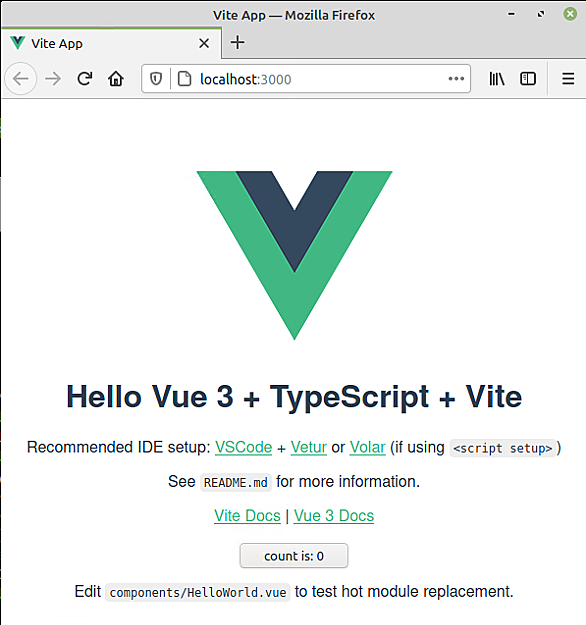Viewport: 586px width, 625px height.
Task: Click 'components/HelloWorld.vue' code text
Action: 198,593
